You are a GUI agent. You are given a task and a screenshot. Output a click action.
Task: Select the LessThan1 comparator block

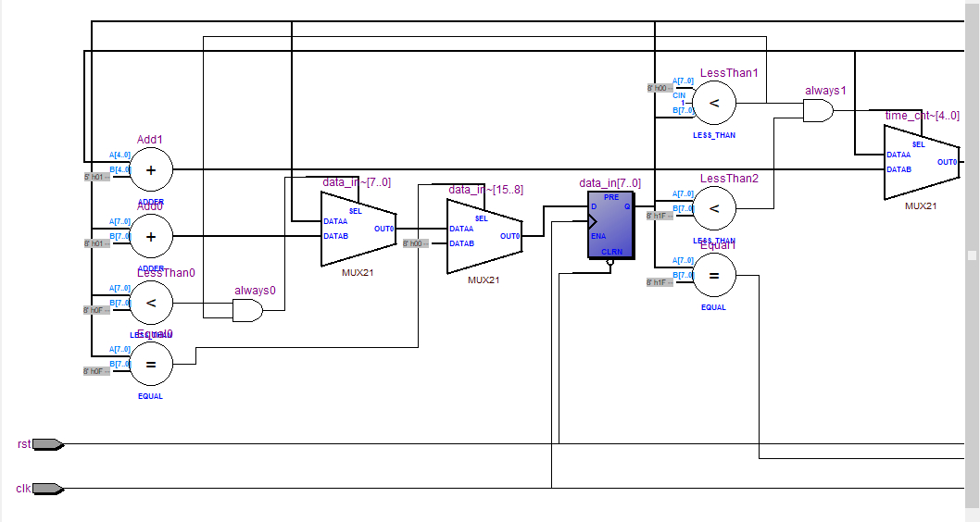pyautogui.click(x=714, y=103)
